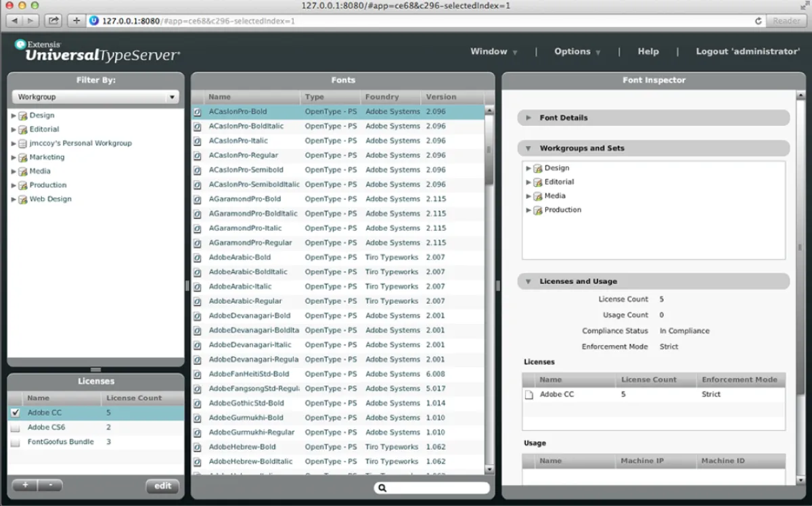Open the Workgroup filter dropdown
Screen dimensions: 812x506
coord(95,97)
